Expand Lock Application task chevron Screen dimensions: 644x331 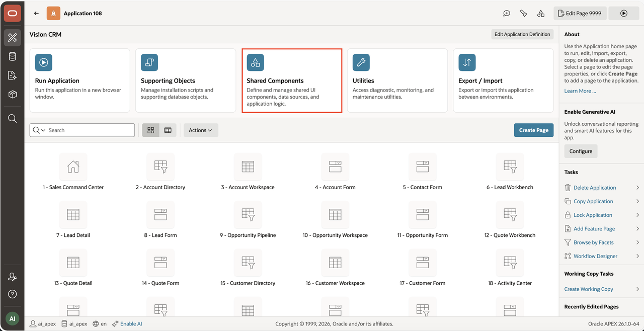pyautogui.click(x=637, y=215)
